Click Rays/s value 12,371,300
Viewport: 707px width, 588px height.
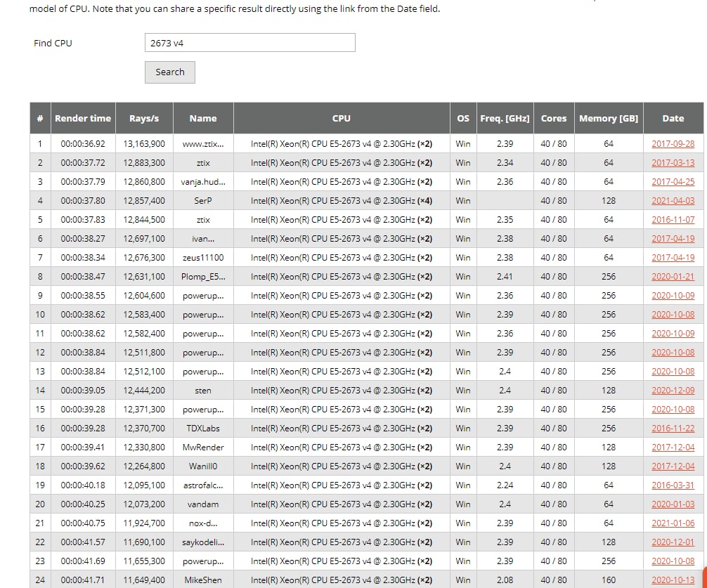(x=144, y=409)
